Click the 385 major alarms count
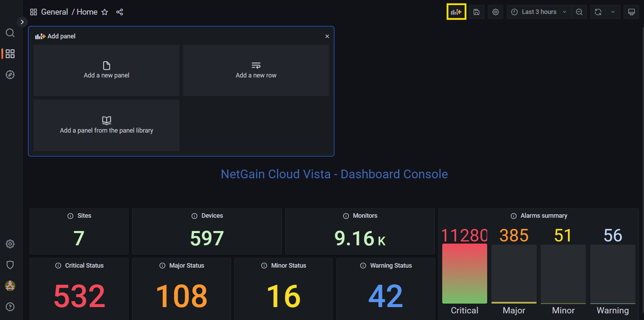The height and width of the screenshot is (320, 644). (514, 236)
